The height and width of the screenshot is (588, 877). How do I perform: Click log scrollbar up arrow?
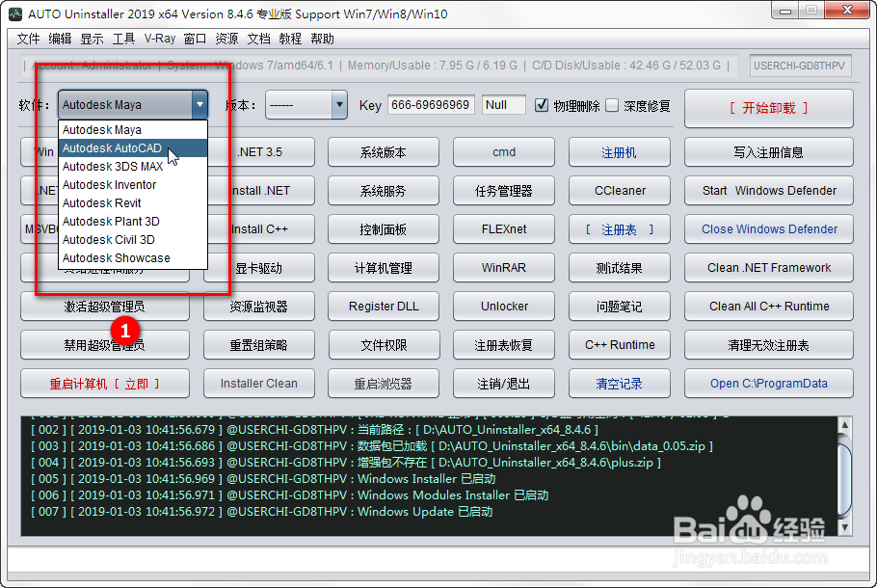(844, 425)
